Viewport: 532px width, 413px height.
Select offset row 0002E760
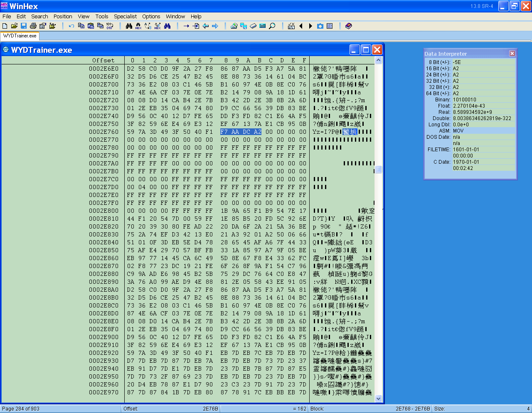point(103,132)
